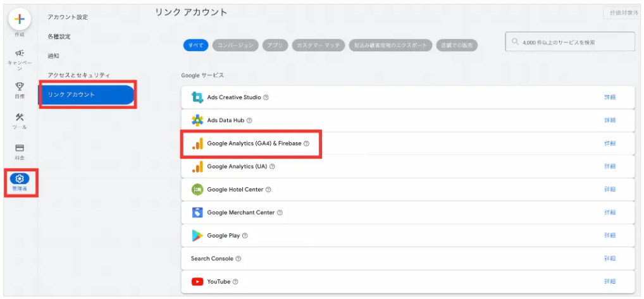644x299 pixels.
Task: Open アクセスとセキュリティ menu item
Action: (x=78, y=75)
